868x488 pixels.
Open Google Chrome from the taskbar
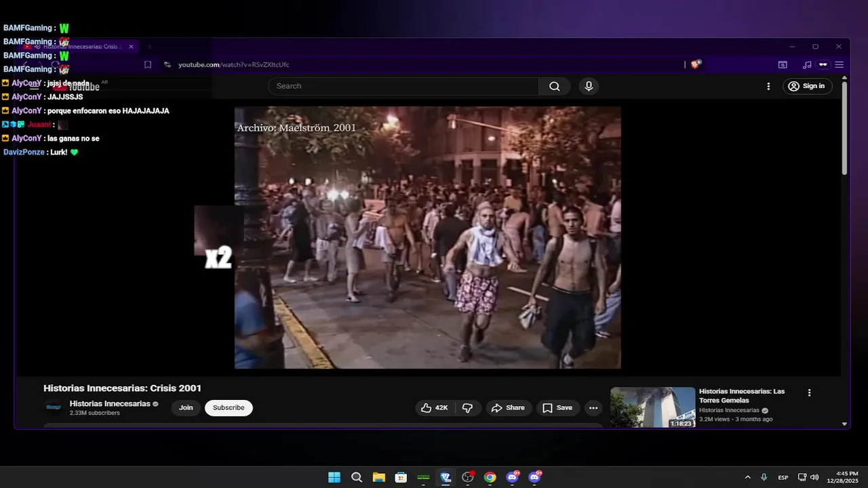tap(490, 477)
